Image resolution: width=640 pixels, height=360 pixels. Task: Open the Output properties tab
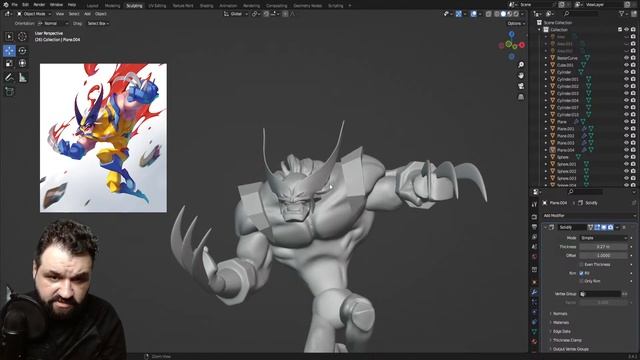coord(534,227)
